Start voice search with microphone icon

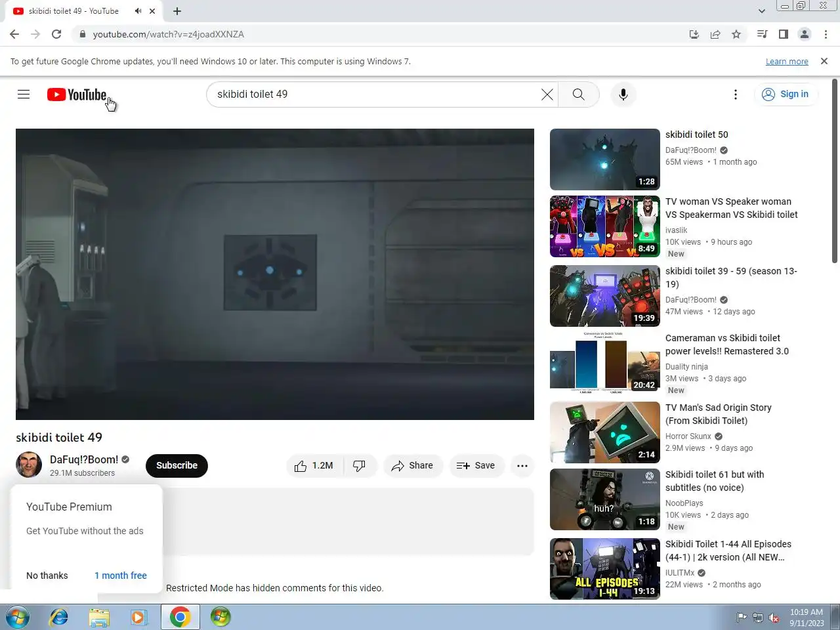pyautogui.click(x=623, y=94)
